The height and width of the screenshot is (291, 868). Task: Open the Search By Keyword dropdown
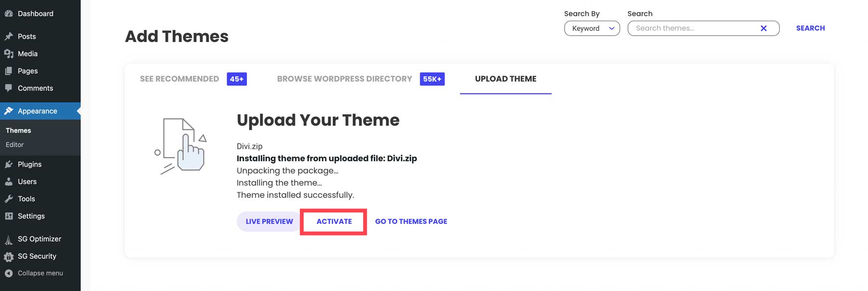click(x=592, y=28)
